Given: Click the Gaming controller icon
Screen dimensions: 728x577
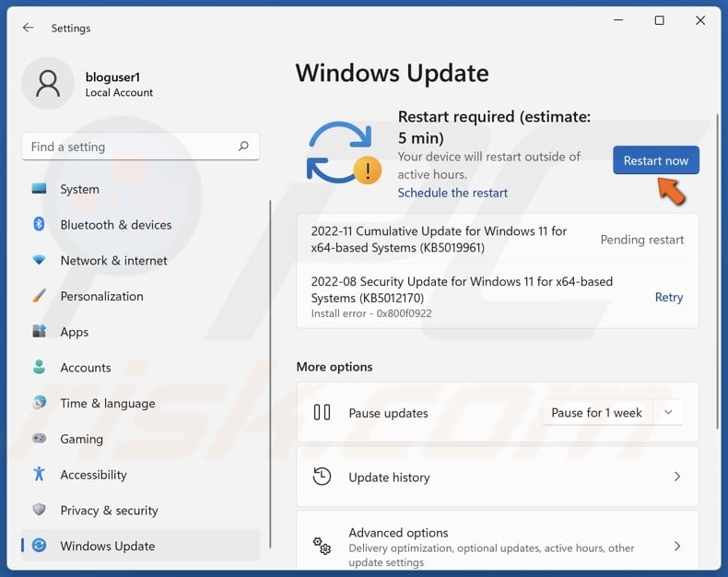Looking at the screenshot, I should tap(39, 439).
